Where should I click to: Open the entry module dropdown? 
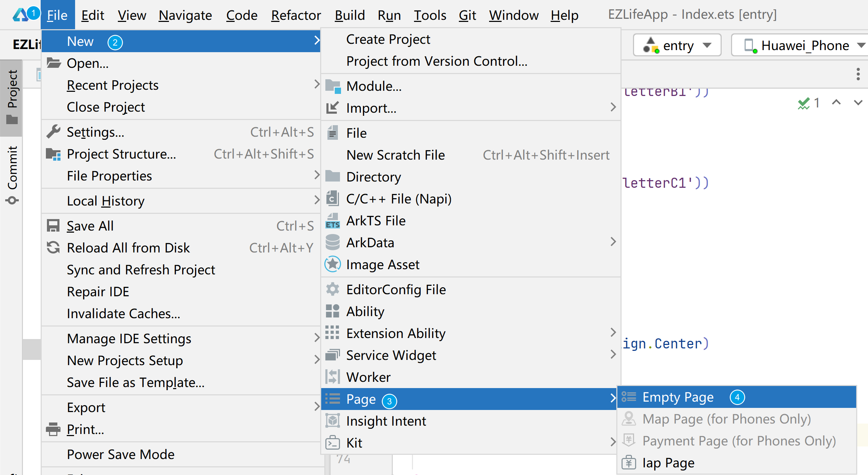coord(677,46)
